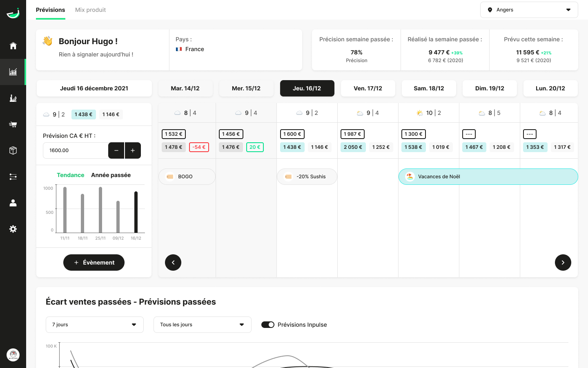Expand the 7 jours dropdown
The height and width of the screenshot is (368, 588).
pyautogui.click(x=94, y=325)
